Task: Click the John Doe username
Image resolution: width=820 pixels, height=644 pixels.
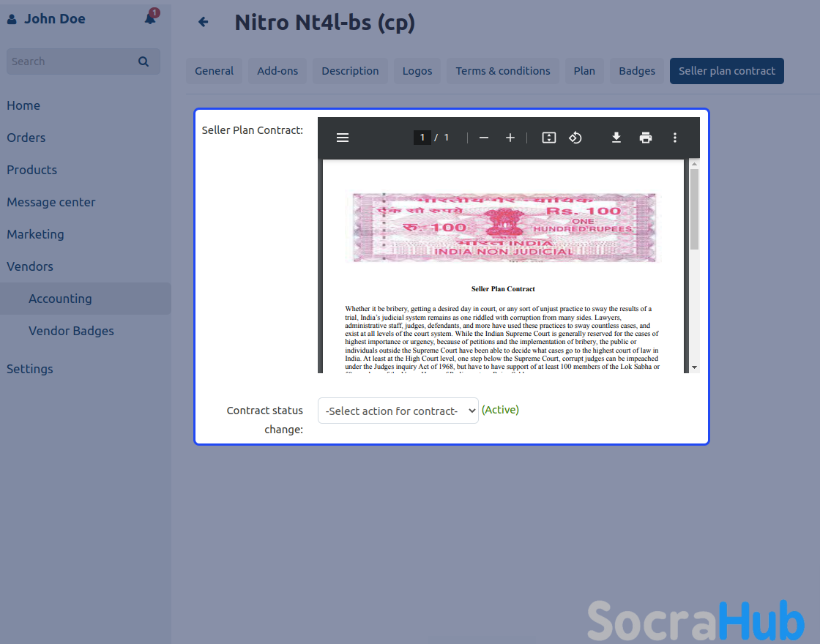Action: (x=54, y=19)
